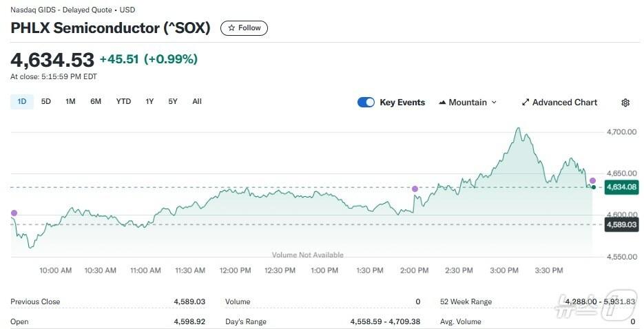The image size is (644, 329).
Task: Switch to the 6M range
Action: click(x=96, y=102)
